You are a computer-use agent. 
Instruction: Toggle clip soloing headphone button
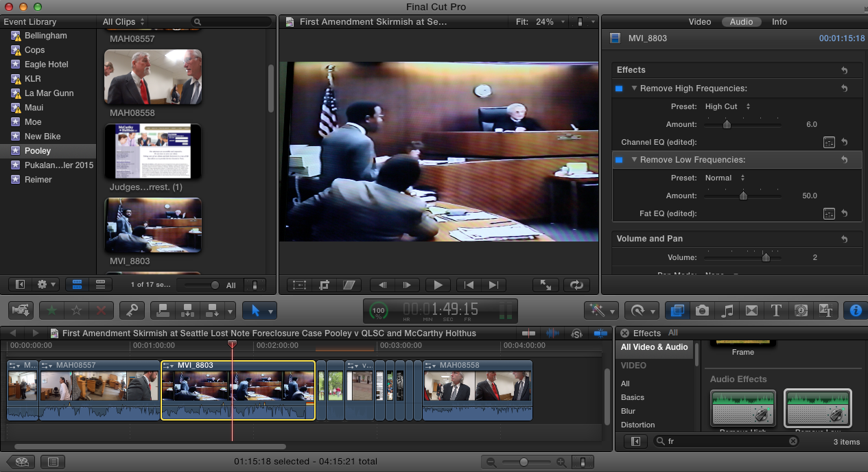tap(577, 333)
